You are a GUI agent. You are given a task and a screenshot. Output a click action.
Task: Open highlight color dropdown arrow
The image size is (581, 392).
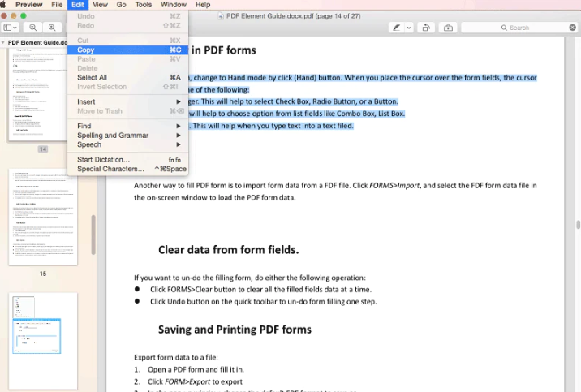tap(409, 28)
